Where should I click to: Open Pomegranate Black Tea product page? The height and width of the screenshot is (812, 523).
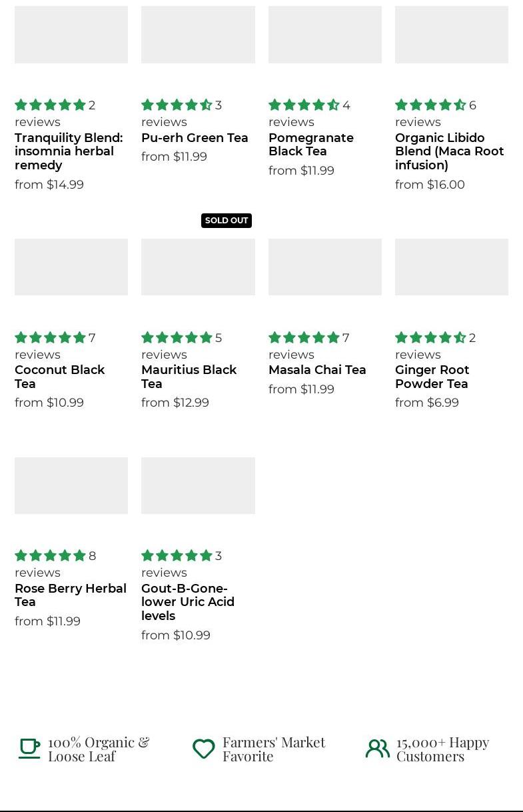[310, 145]
